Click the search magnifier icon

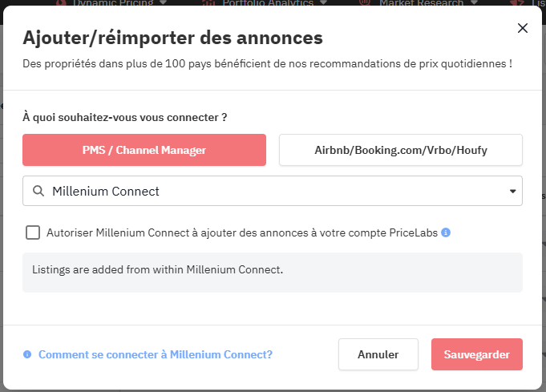[x=38, y=192]
